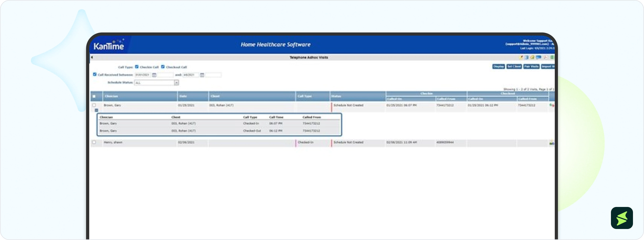This screenshot has width=644, height=240.
Task: Click the yellow pencil note toolbar icon
Action: coord(521,57)
